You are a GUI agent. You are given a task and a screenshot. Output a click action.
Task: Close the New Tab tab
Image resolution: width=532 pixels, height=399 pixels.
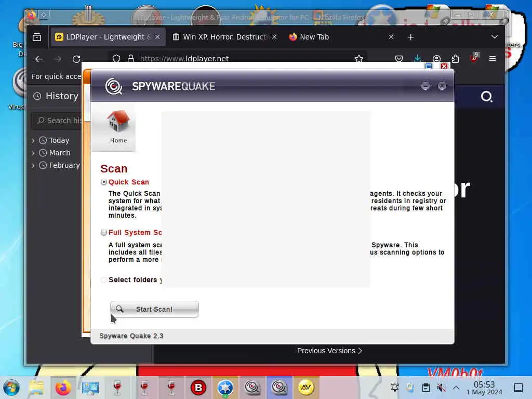tap(391, 37)
